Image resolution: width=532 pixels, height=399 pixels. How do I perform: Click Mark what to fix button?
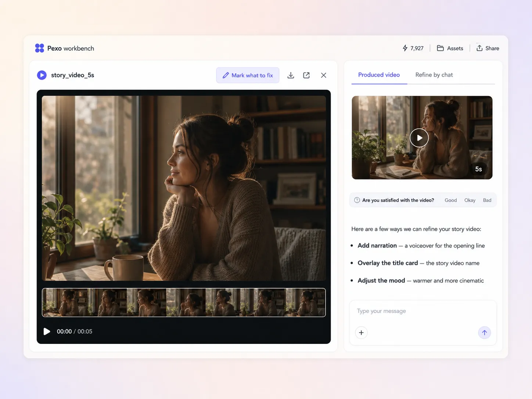tap(248, 75)
